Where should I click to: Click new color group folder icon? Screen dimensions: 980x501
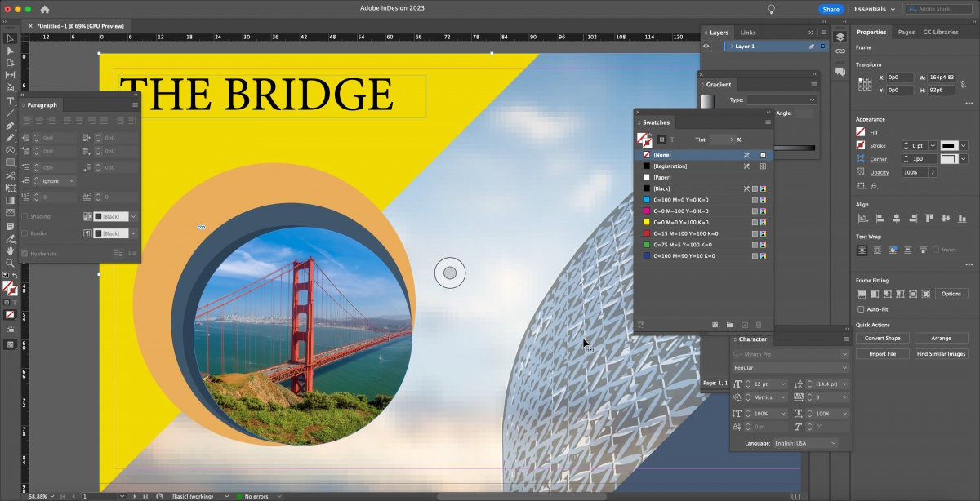click(730, 325)
